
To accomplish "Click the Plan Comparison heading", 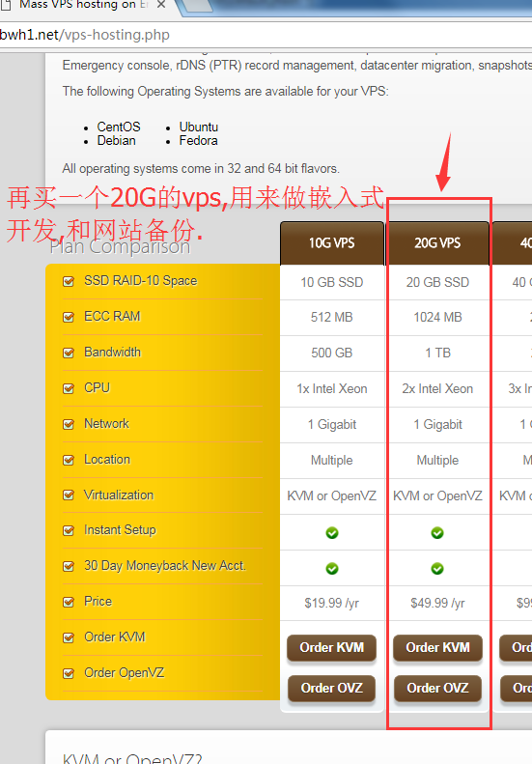I will 120,247.
